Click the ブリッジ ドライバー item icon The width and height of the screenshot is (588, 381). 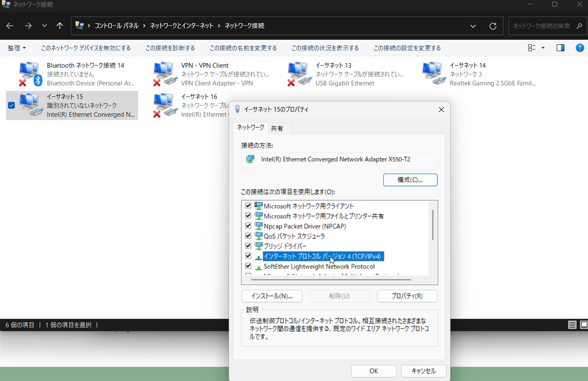[x=259, y=246]
